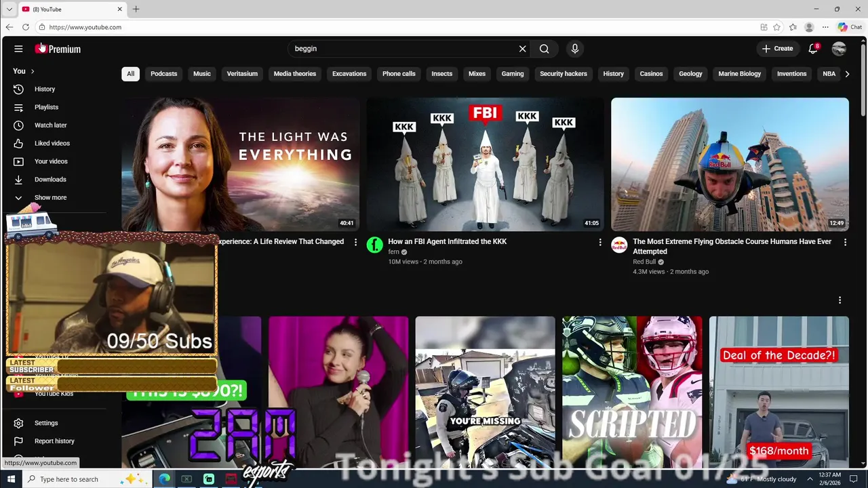The image size is (868, 488).
Task: Show more filter chips with right arrow
Action: click(x=847, y=74)
